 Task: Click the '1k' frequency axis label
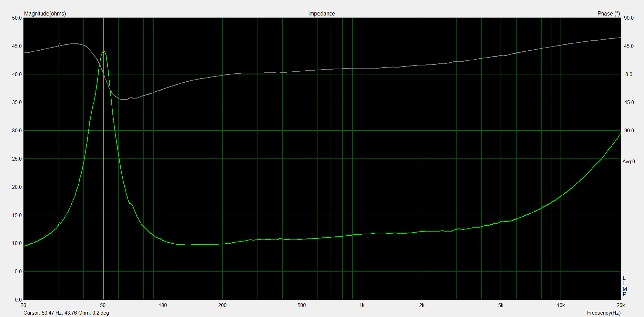362,305
